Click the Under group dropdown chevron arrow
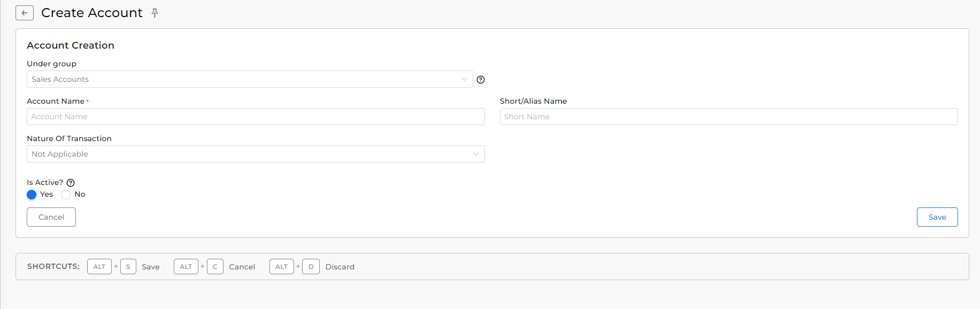Viewport: 980px width, 309px height. click(x=464, y=79)
